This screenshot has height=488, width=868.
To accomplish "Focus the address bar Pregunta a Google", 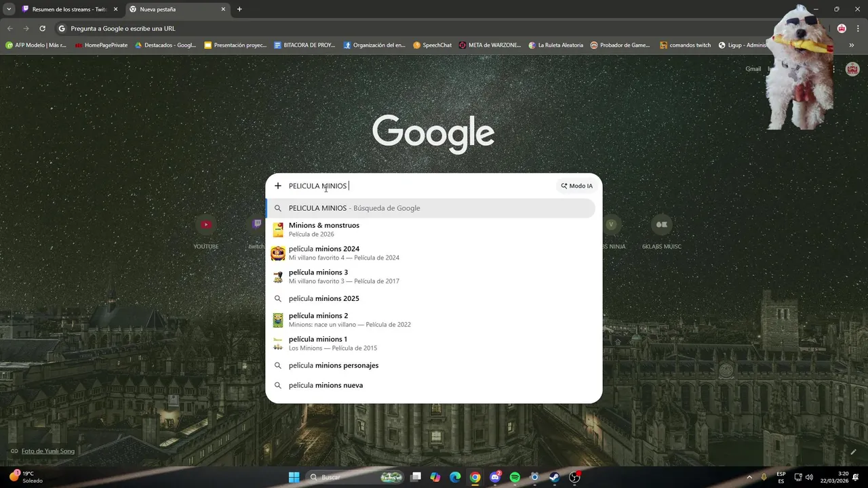I will point(407,28).
